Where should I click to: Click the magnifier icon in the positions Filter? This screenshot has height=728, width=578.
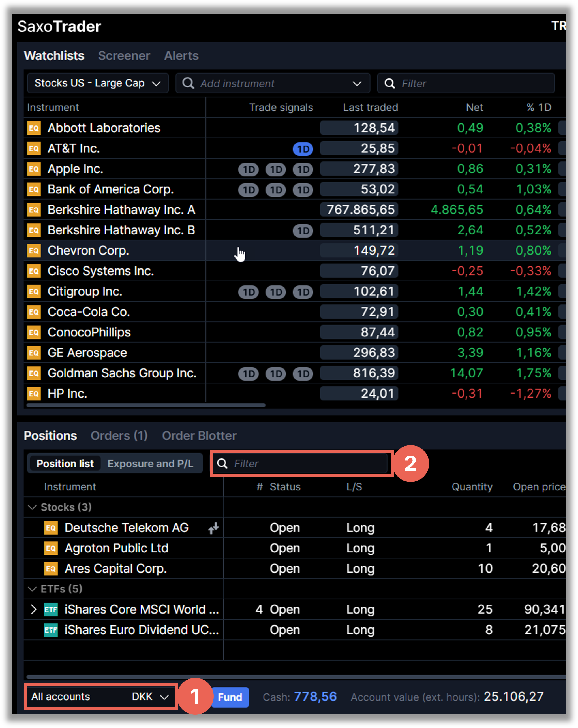tap(222, 463)
